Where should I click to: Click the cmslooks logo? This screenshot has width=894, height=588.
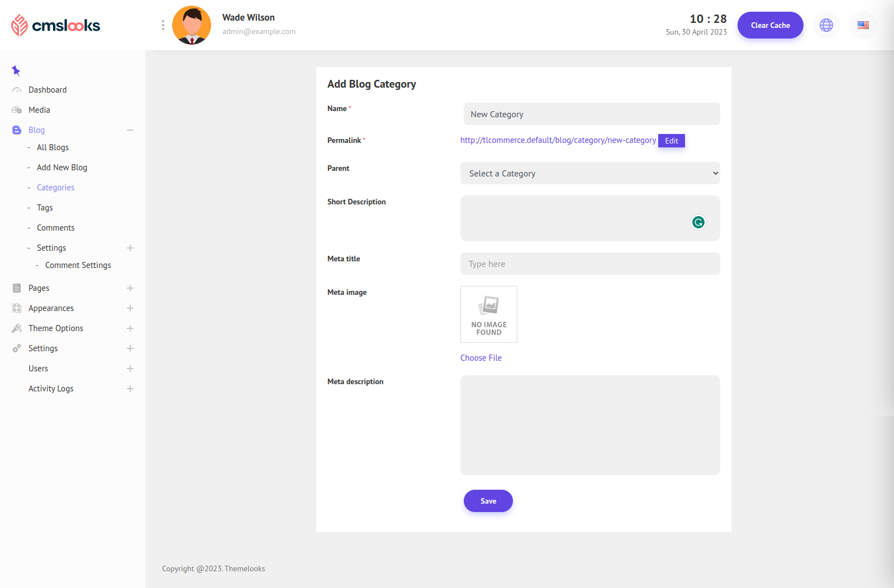(56, 25)
